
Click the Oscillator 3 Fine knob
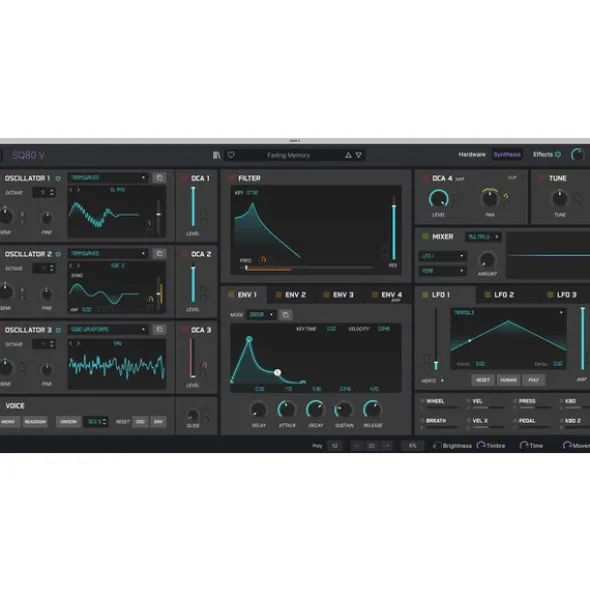(x=46, y=370)
